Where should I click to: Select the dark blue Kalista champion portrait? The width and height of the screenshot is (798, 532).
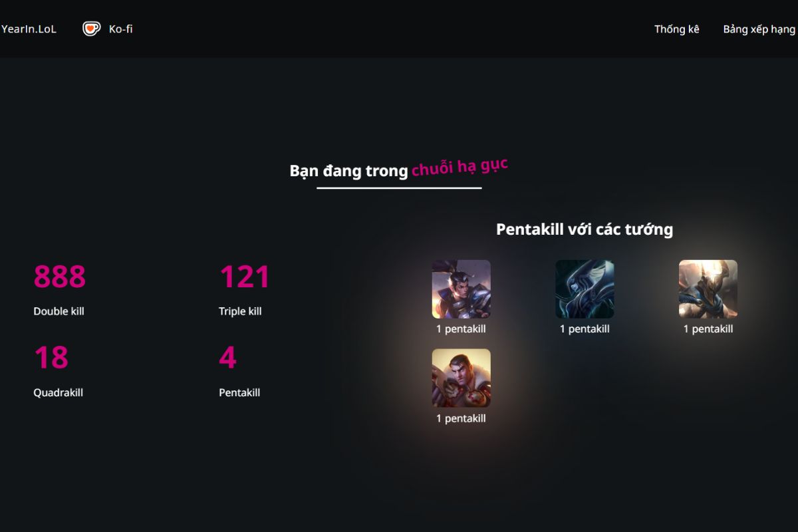tap(585, 289)
